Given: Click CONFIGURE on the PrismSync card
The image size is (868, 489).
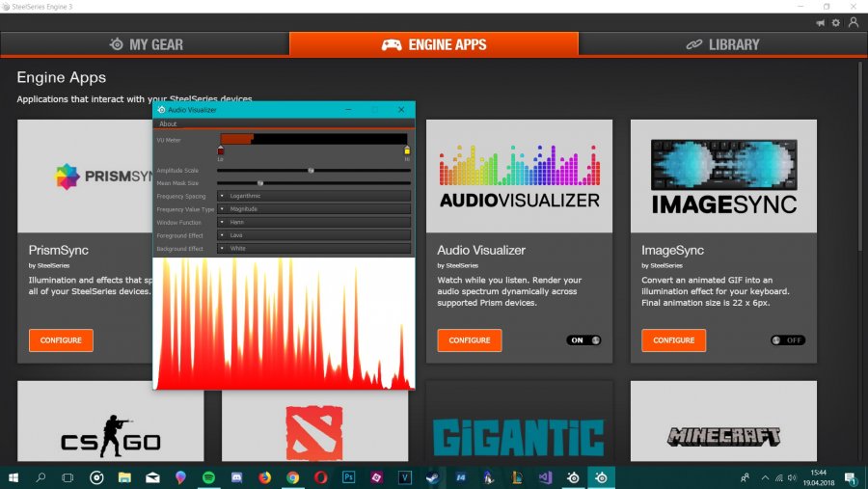Looking at the screenshot, I should pos(61,340).
